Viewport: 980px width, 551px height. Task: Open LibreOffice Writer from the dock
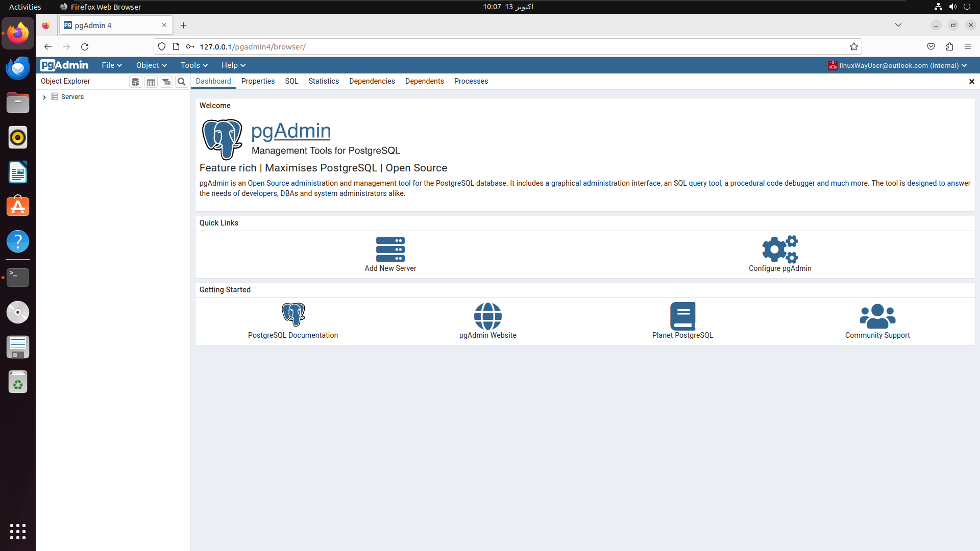(18, 172)
